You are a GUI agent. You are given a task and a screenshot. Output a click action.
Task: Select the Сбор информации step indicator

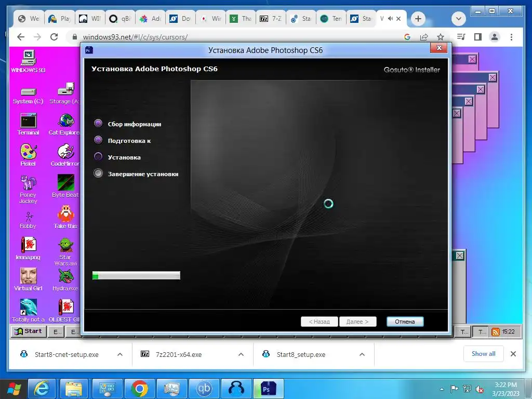(x=98, y=123)
